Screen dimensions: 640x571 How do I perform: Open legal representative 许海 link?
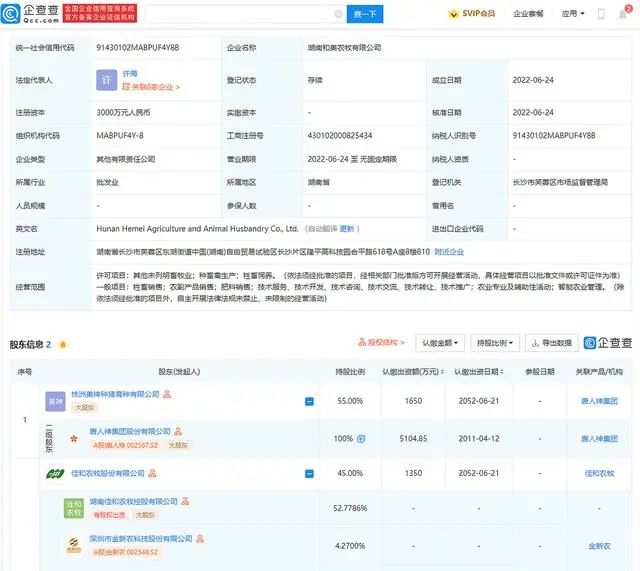(130, 73)
